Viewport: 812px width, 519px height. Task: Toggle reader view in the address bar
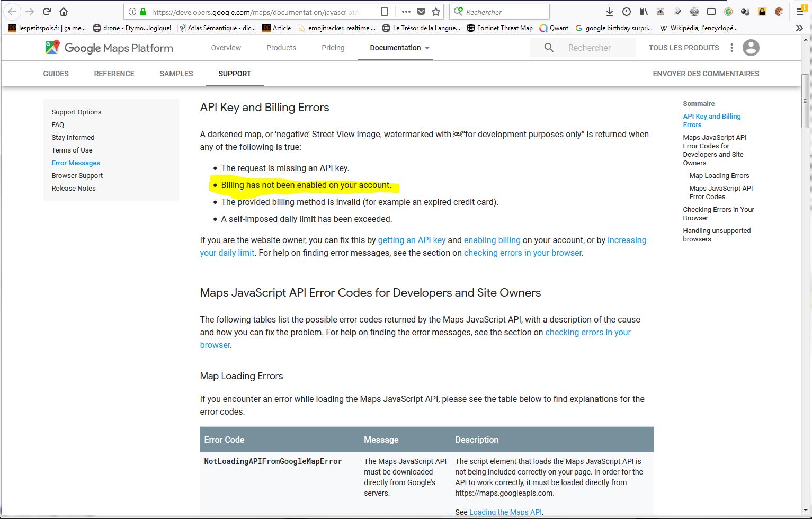[385, 12]
